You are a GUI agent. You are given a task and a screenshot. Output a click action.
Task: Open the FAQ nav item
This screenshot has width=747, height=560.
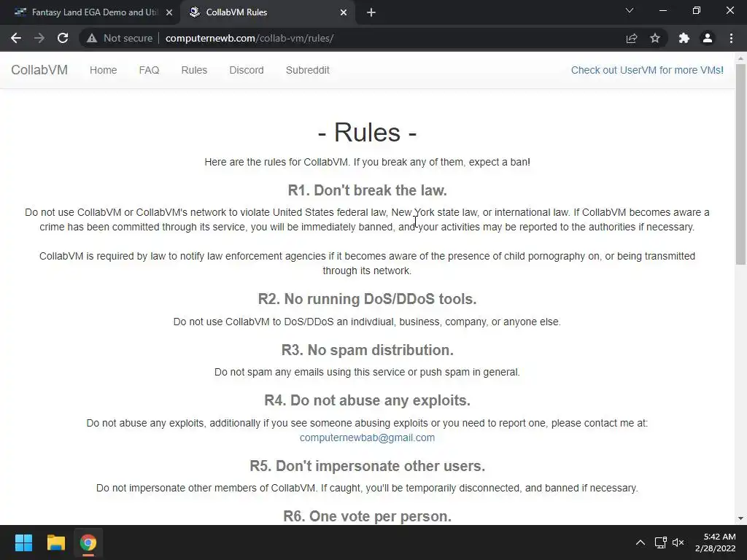point(149,70)
